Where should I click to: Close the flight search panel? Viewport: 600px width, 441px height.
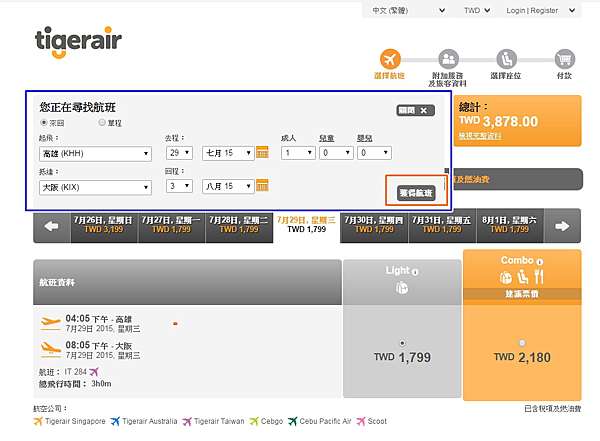(x=415, y=110)
